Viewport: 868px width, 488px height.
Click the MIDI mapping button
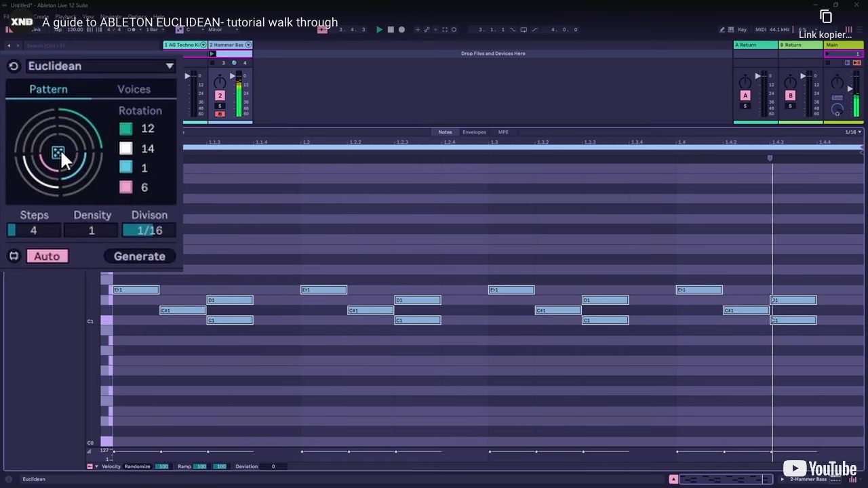(x=761, y=29)
